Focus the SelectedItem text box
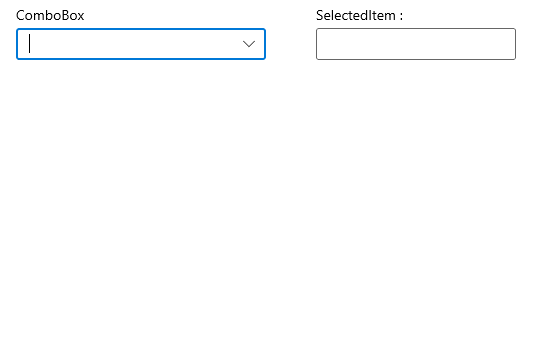 pos(416,44)
